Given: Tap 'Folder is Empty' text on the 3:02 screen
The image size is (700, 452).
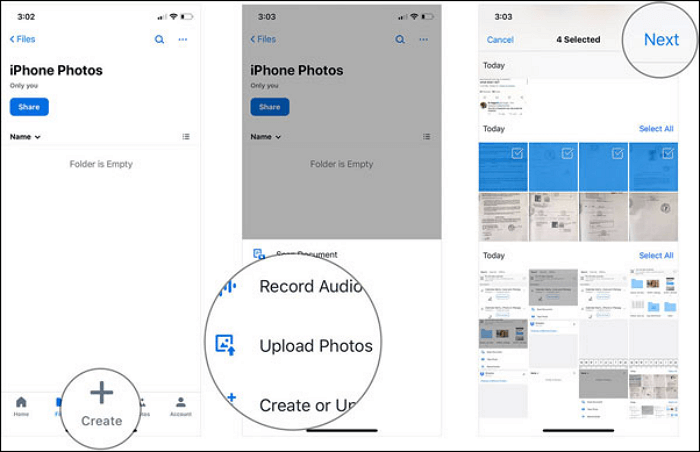Looking at the screenshot, I should [x=101, y=164].
